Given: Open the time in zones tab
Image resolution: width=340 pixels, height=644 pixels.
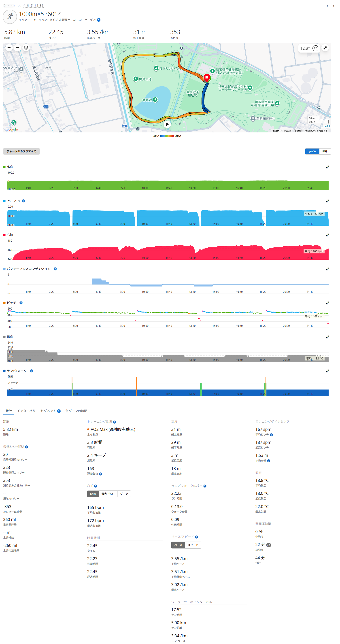Looking at the screenshot, I should [76, 411].
